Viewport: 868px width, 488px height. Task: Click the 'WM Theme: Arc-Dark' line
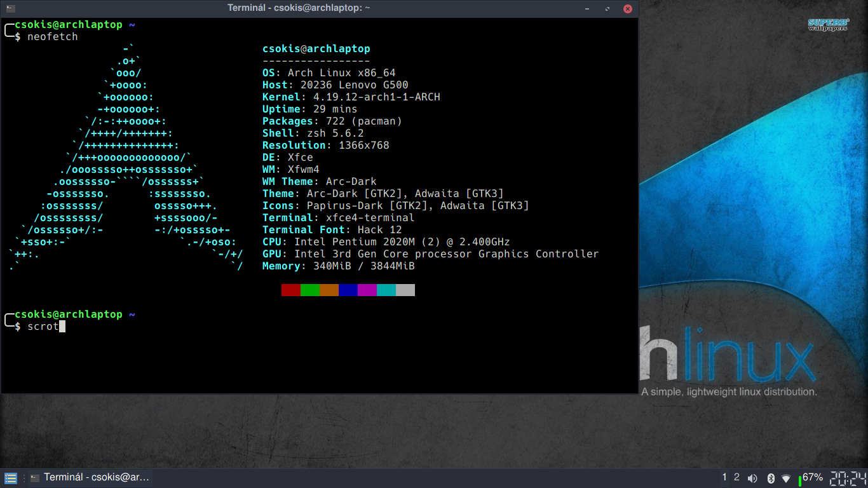320,182
